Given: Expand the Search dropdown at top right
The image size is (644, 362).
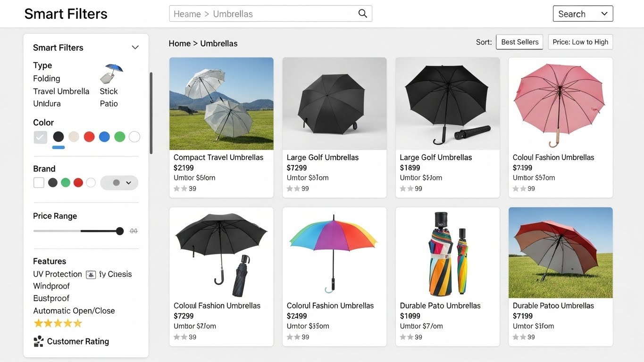Looking at the screenshot, I should (604, 14).
